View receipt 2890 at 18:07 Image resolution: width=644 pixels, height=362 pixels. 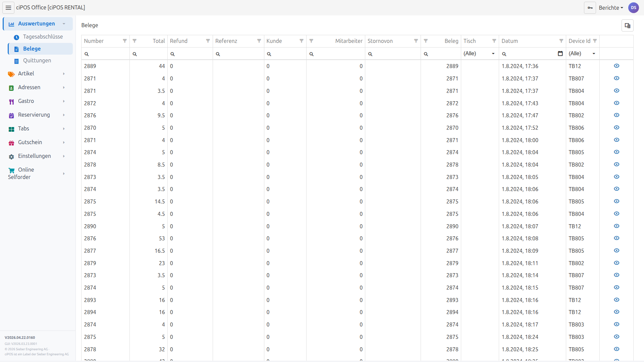click(616, 226)
